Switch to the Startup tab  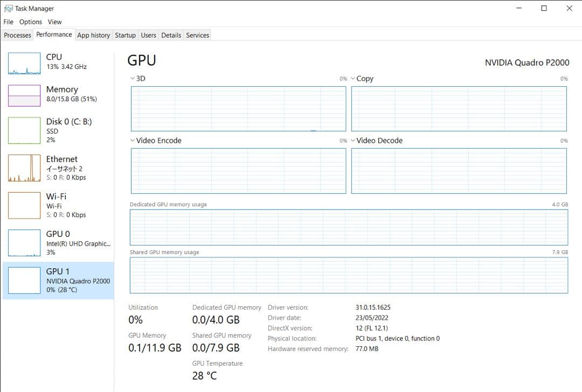coord(125,35)
